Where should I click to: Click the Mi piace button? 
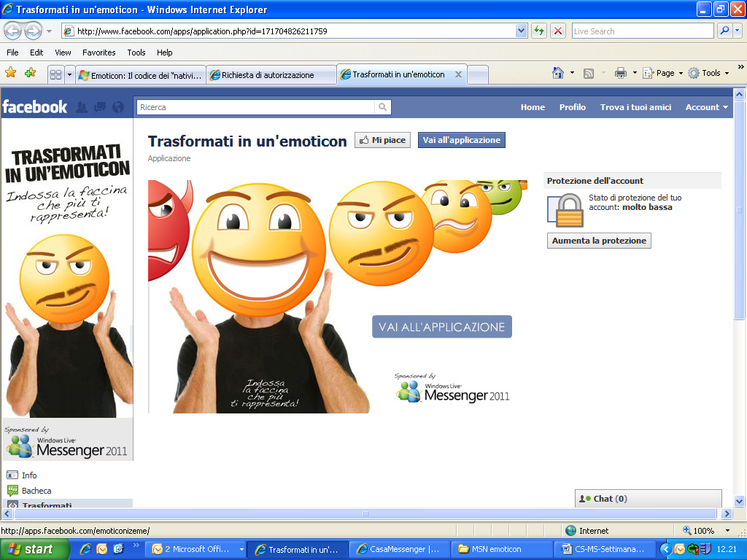pyautogui.click(x=383, y=140)
